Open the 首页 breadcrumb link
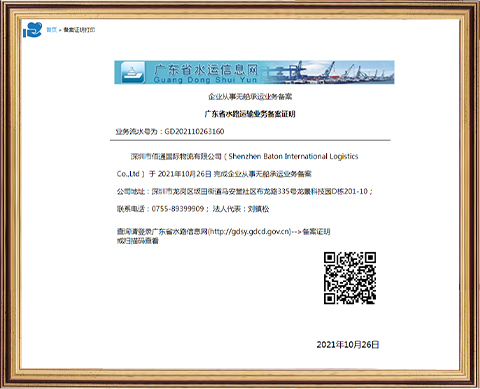 click(51, 30)
